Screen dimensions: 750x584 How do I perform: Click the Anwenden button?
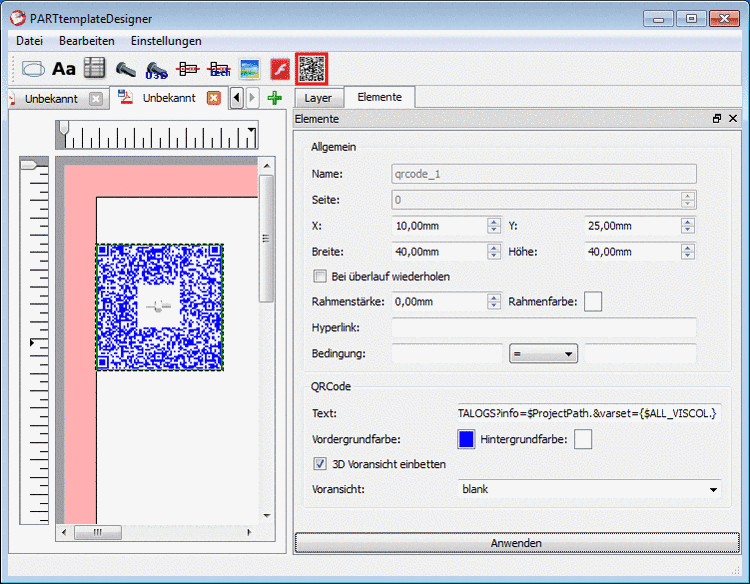517,543
